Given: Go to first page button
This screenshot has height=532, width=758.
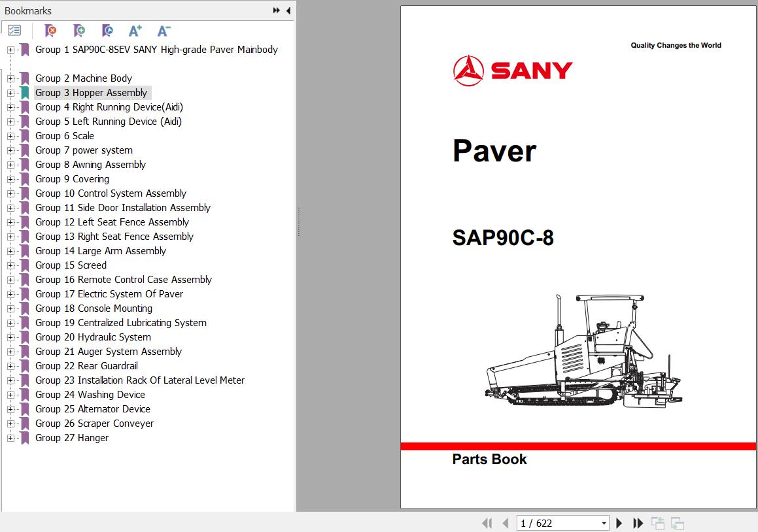Looking at the screenshot, I should pos(487,523).
